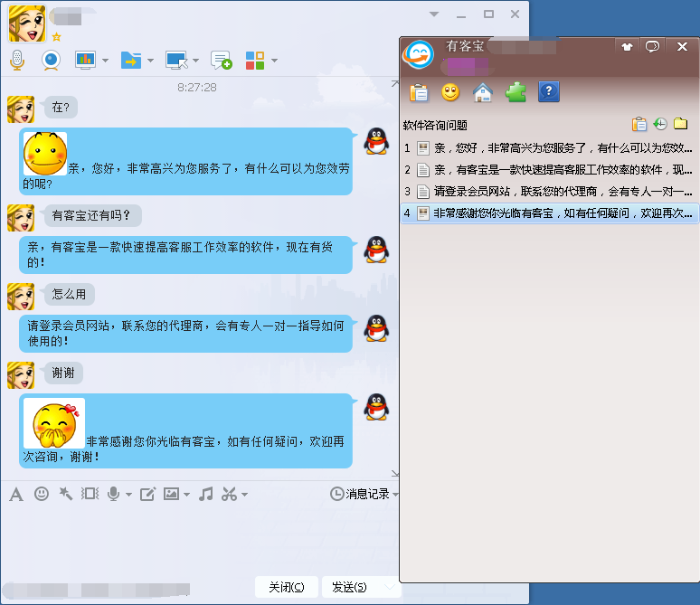
Task: Close the 有客宝 panel
Action: click(x=682, y=46)
